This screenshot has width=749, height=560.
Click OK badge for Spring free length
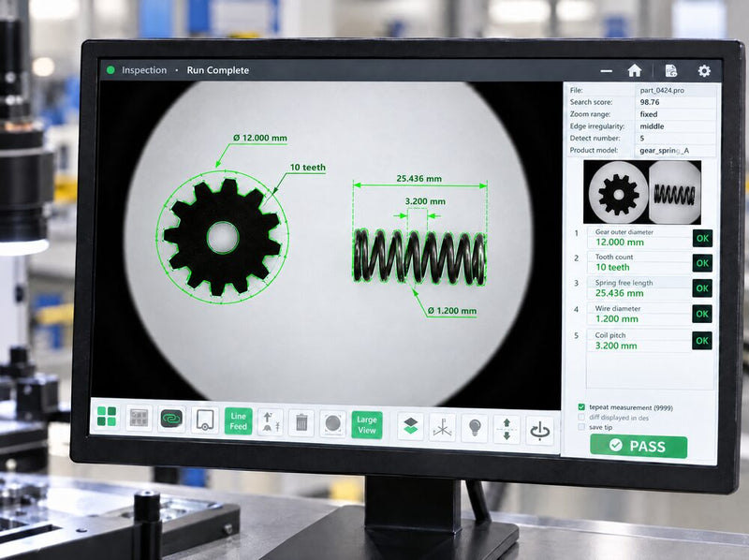coord(702,288)
